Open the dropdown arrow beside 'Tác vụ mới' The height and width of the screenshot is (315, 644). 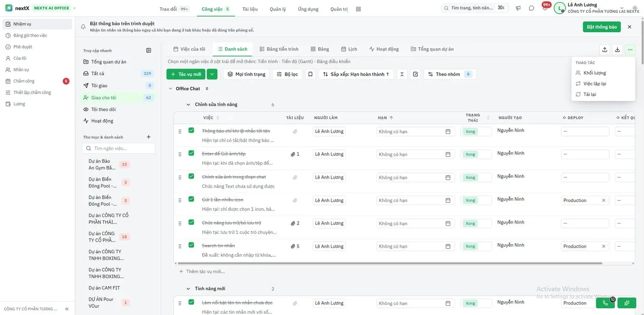coord(212,74)
